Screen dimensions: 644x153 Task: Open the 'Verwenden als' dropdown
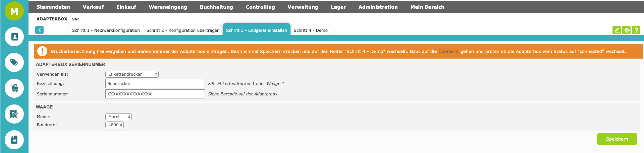(132, 74)
